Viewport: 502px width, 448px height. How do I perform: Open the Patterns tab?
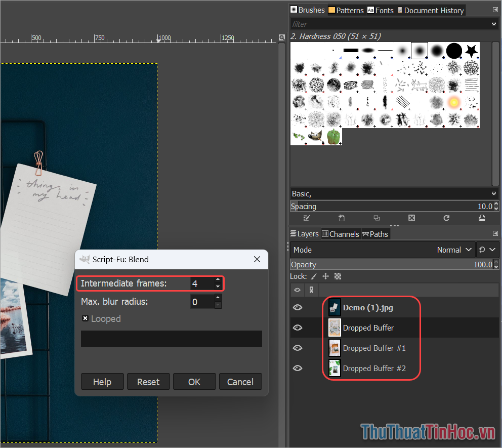pos(346,10)
